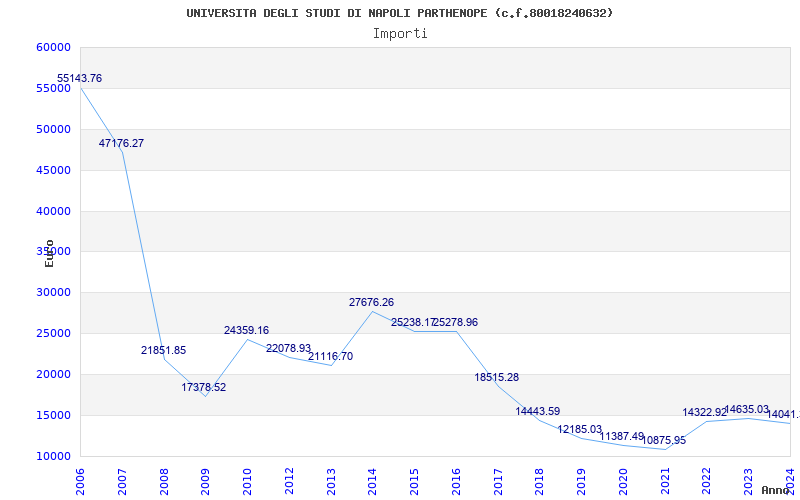Click the 2009 x-axis year label
The height and width of the screenshot is (500, 800).
[x=205, y=482]
